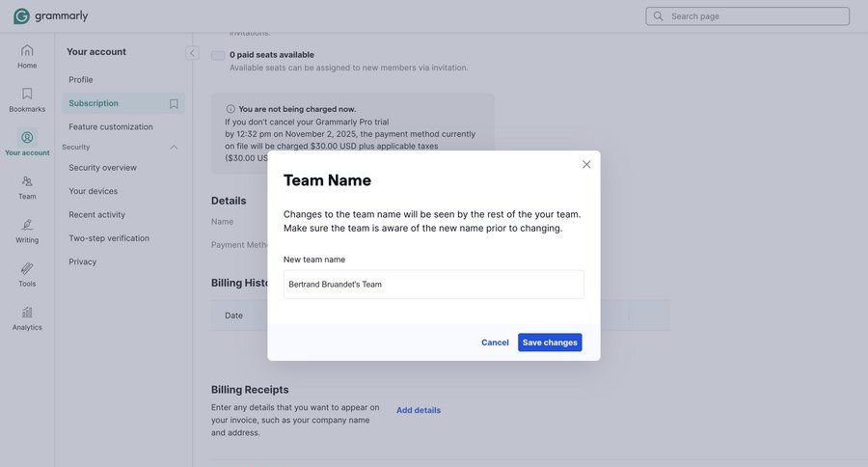
Task: Collapse the Your account side panel
Action: click(192, 53)
